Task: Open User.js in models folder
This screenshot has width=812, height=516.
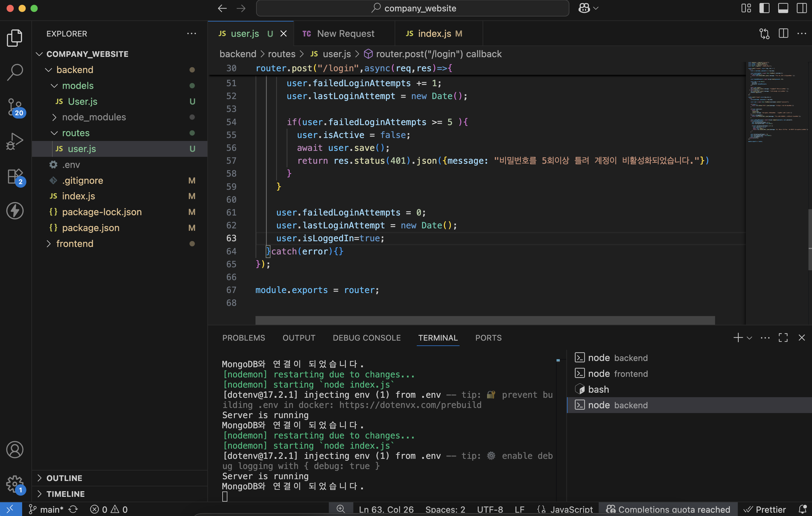Action: click(119, 101)
